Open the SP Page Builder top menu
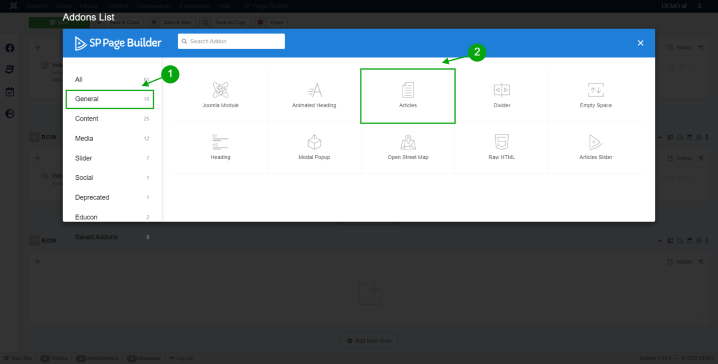The width and height of the screenshot is (718, 364). [x=266, y=6]
